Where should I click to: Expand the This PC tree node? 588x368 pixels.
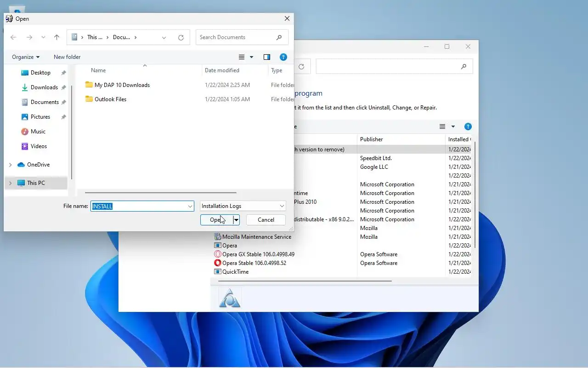click(x=11, y=183)
